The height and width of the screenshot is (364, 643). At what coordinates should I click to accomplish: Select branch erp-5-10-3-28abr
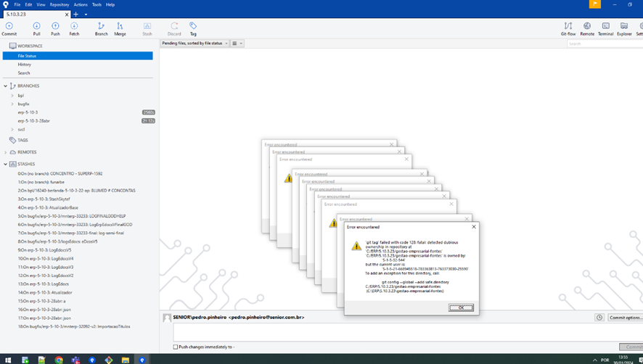point(33,121)
